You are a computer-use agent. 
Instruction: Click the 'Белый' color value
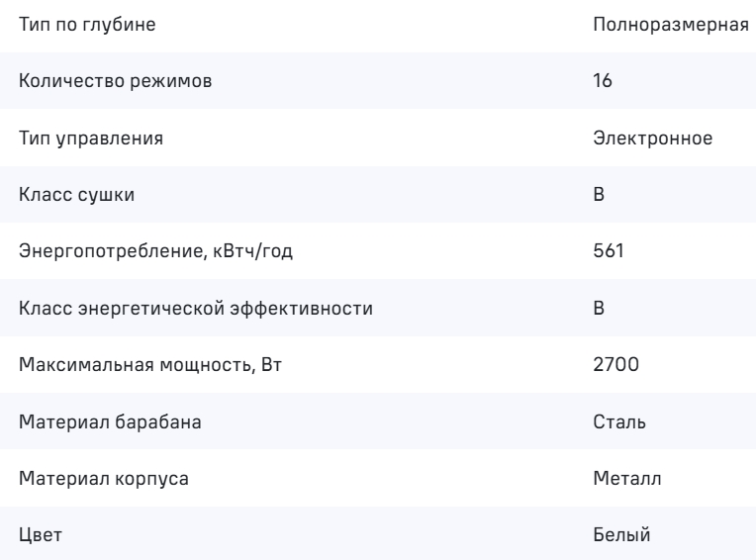pyautogui.click(x=616, y=537)
